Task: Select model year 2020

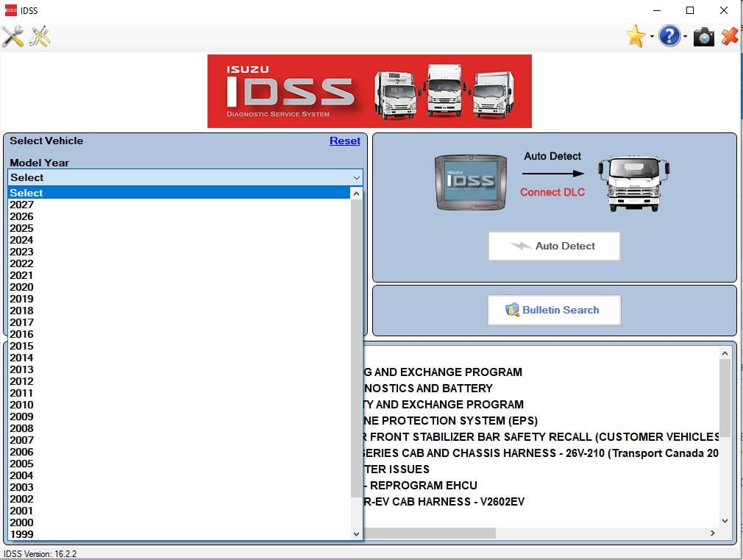Action: tap(179, 287)
